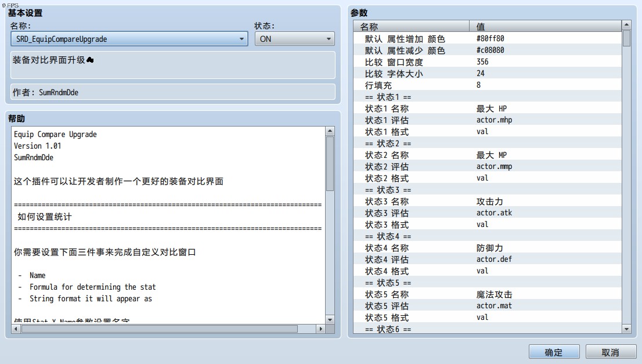Select the value 24
The height and width of the screenshot is (364, 642).
point(480,73)
